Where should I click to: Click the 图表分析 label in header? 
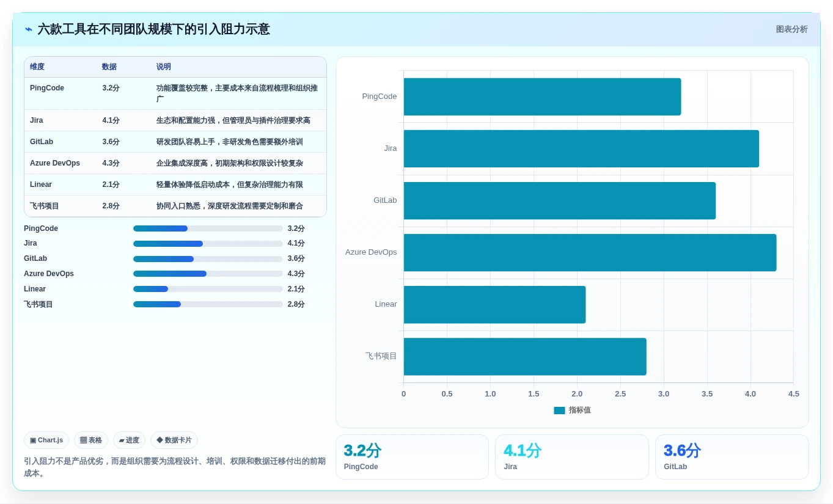tap(791, 29)
